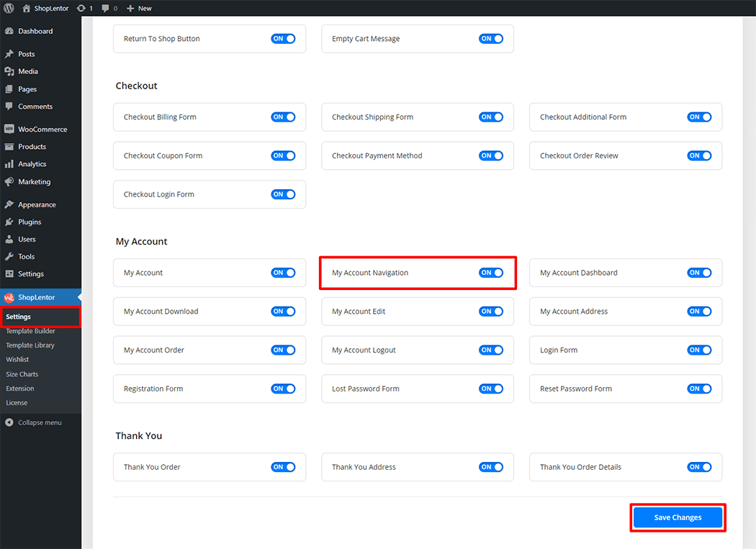Toggle Checkout Login Form switch
The height and width of the screenshot is (549, 756).
point(283,194)
